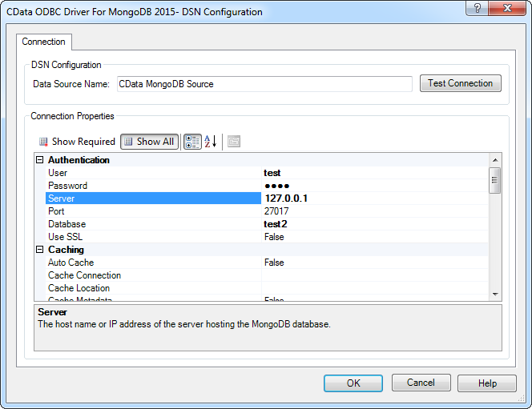Click the Categorized view icon
This screenshot has width=532, height=409.
(192, 142)
